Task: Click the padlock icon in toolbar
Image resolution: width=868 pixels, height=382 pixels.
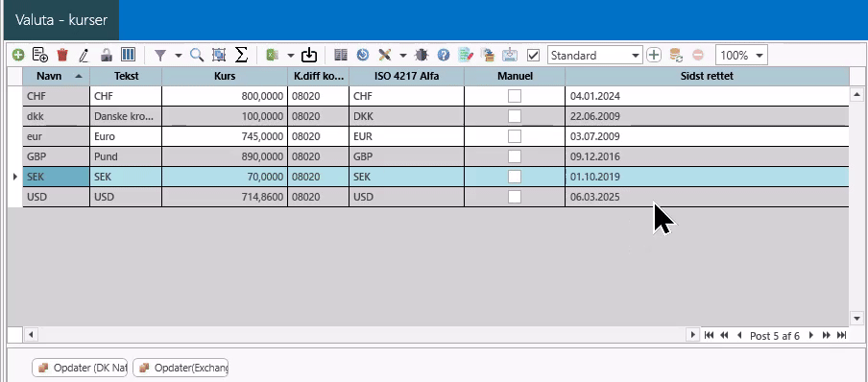Action: tap(107, 55)
